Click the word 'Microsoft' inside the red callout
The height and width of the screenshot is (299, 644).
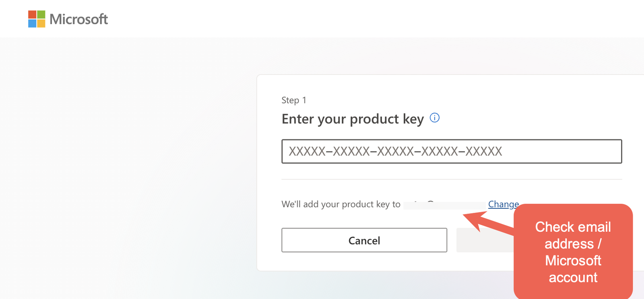(x=573, y=261)
